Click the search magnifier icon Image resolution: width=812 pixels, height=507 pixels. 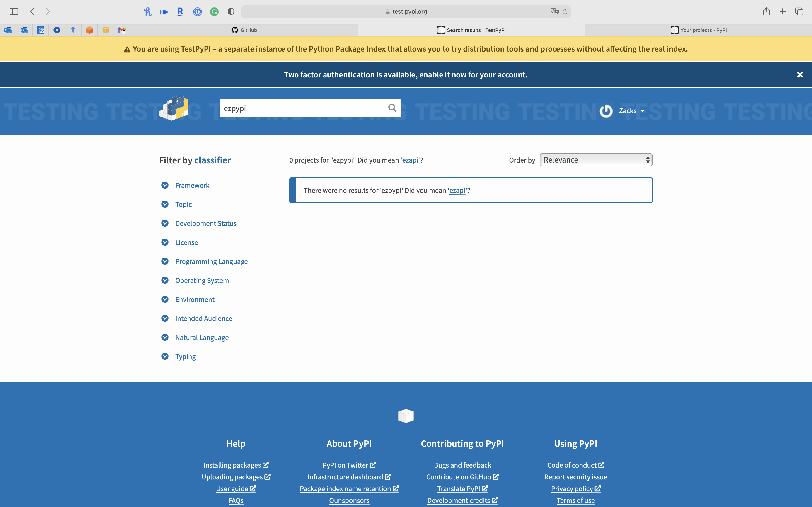pos(392,108)
